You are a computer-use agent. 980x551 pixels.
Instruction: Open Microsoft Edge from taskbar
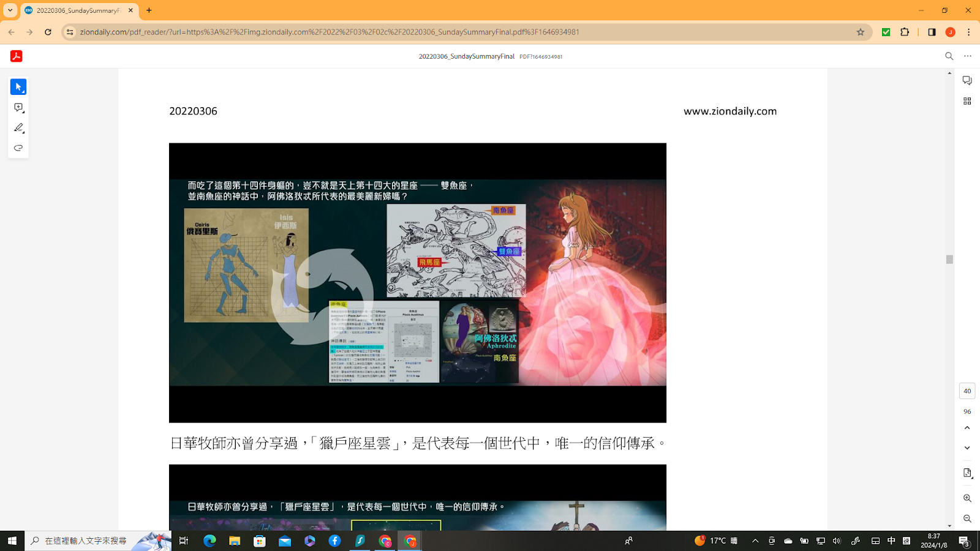click(209, 541)
